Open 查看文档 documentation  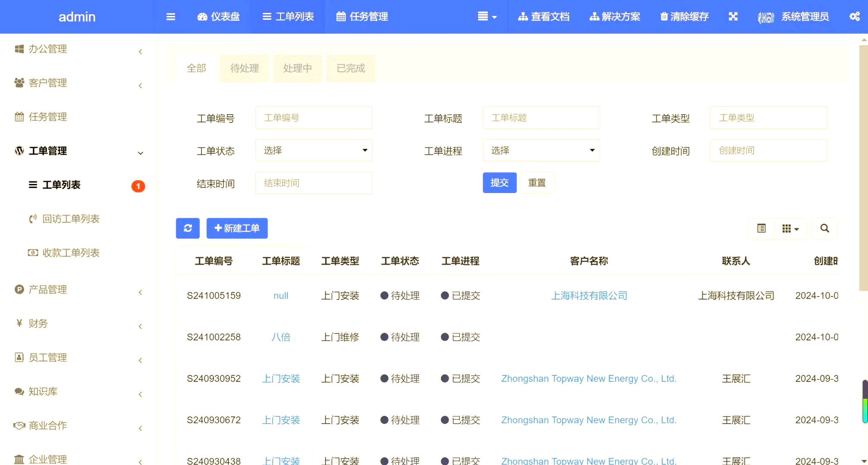(544, 17)
